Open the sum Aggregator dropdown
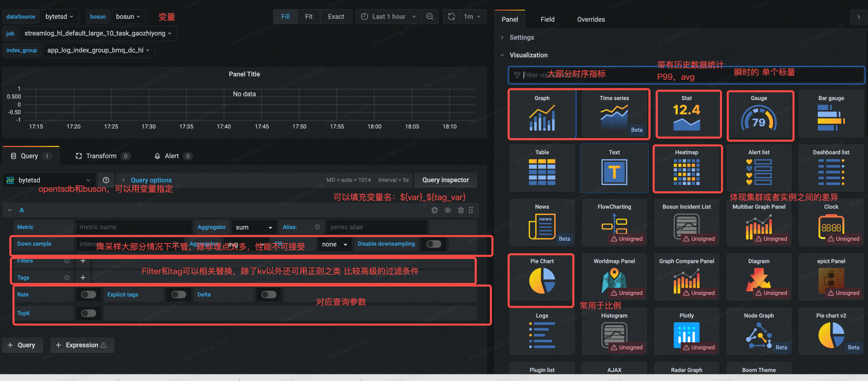The height and width of the screenshot is (381, 868). [254, 227]
